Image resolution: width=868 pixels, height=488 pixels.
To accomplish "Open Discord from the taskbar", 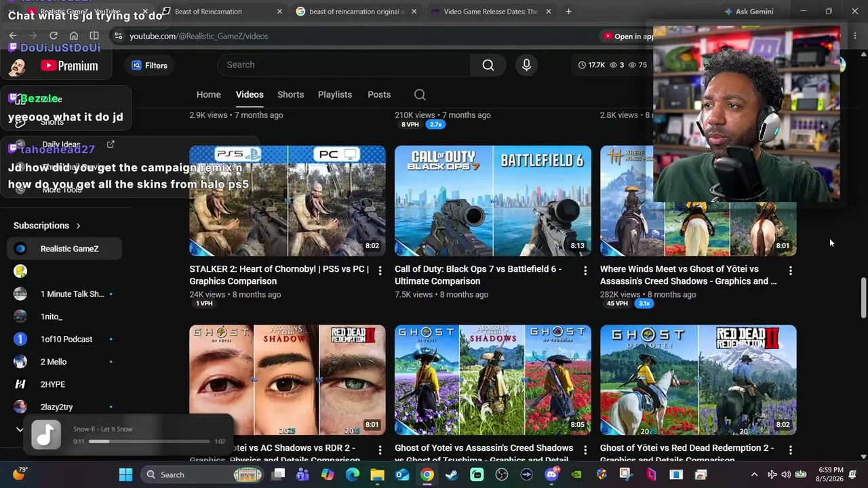I will coord(551,474).
